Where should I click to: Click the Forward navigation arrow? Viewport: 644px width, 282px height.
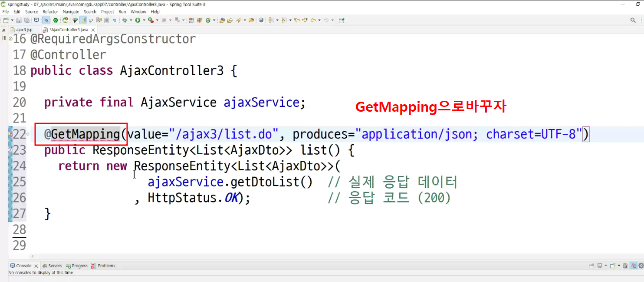[x=326, y=20]
